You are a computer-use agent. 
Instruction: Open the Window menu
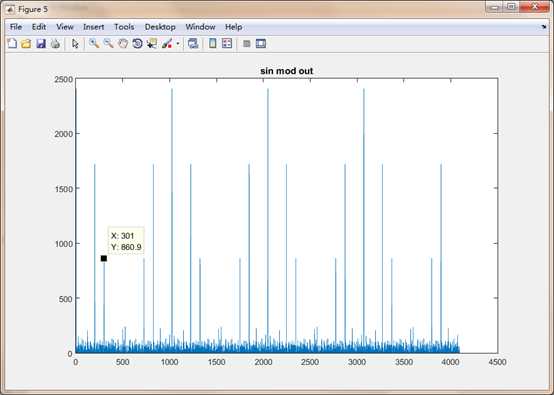click(x=200, y=27)
